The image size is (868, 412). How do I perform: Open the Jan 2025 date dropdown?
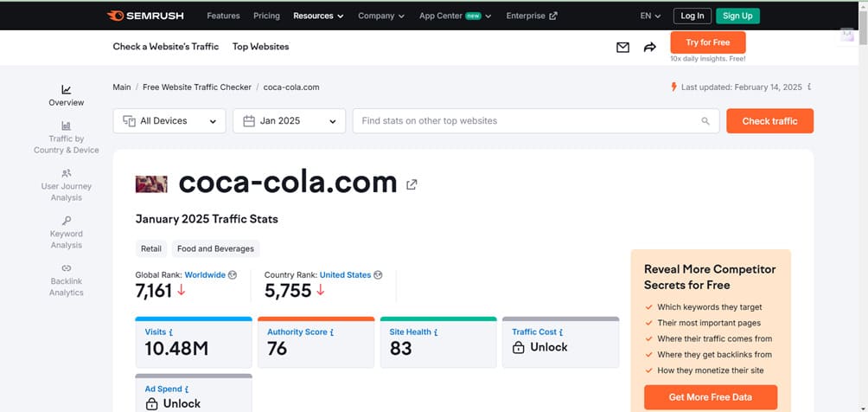click(x=289, y=121)
